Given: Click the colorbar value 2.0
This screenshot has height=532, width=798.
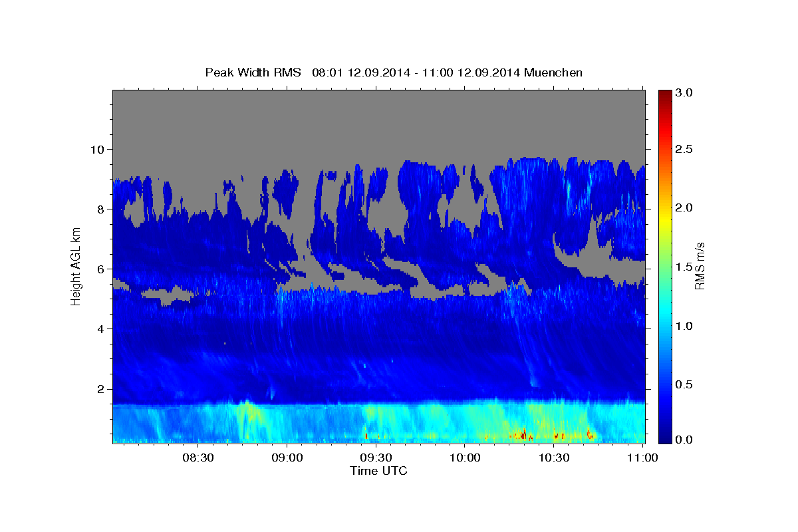Looking at the screenshot, I should click(x=684, y=207).
